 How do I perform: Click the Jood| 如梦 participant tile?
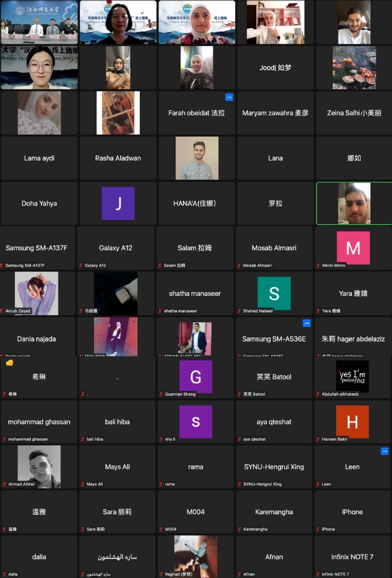coord(276,67)
